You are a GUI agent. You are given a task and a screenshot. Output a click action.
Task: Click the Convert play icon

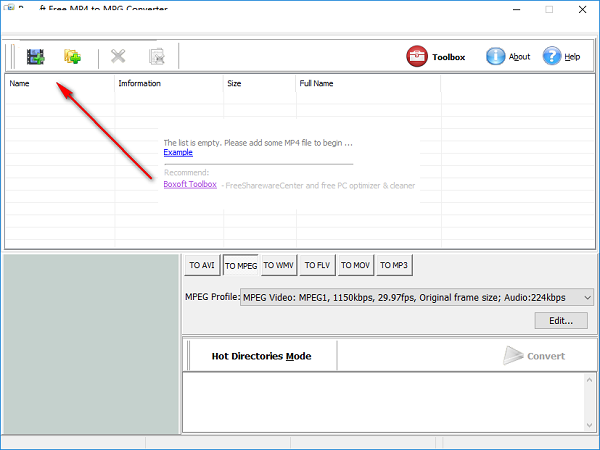[x=513, y=355]
